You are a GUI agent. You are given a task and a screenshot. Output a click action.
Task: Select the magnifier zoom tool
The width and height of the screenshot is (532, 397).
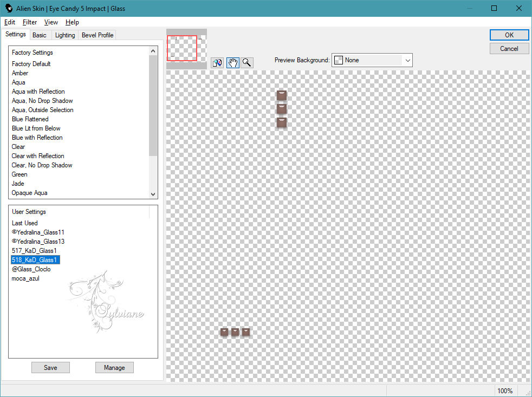pyautogui.click(x=247, y=63)
